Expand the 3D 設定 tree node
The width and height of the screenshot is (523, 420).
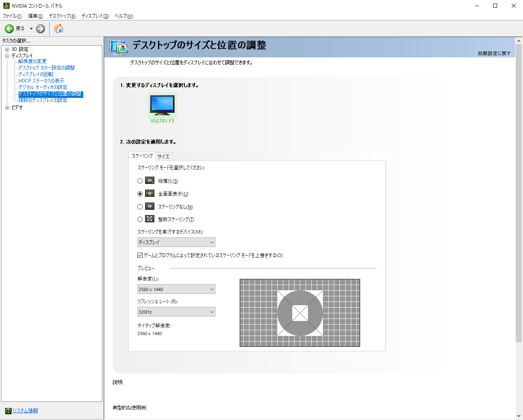(x=7, y=49)
